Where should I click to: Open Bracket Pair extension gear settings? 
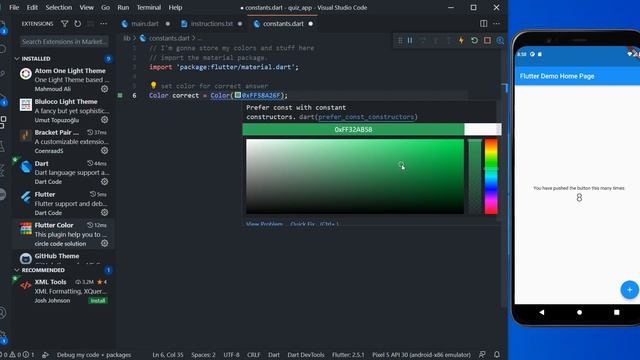click(x=104, y=151)
